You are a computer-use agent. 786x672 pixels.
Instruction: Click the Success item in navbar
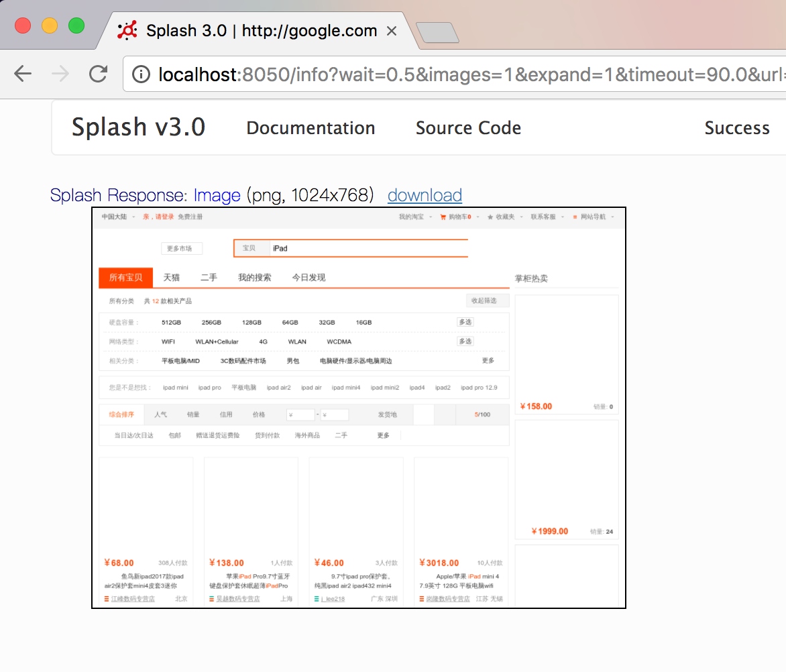736,128
